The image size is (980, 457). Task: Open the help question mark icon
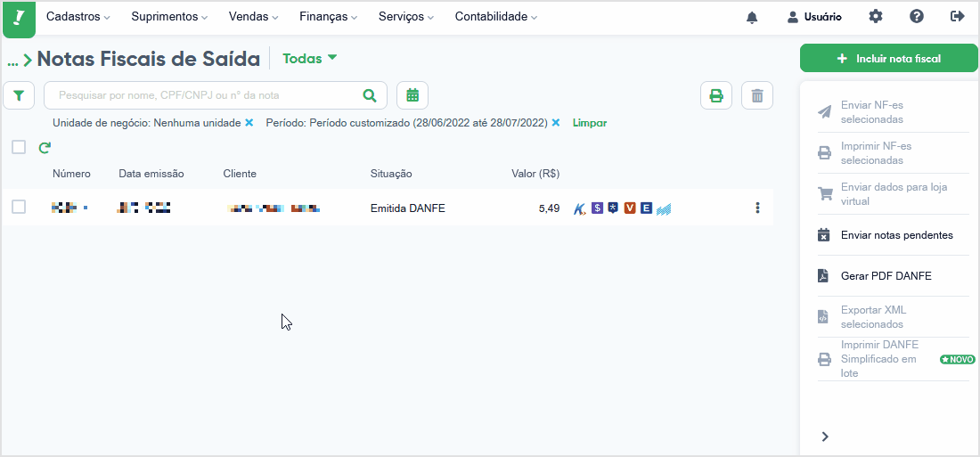(916, 17)
